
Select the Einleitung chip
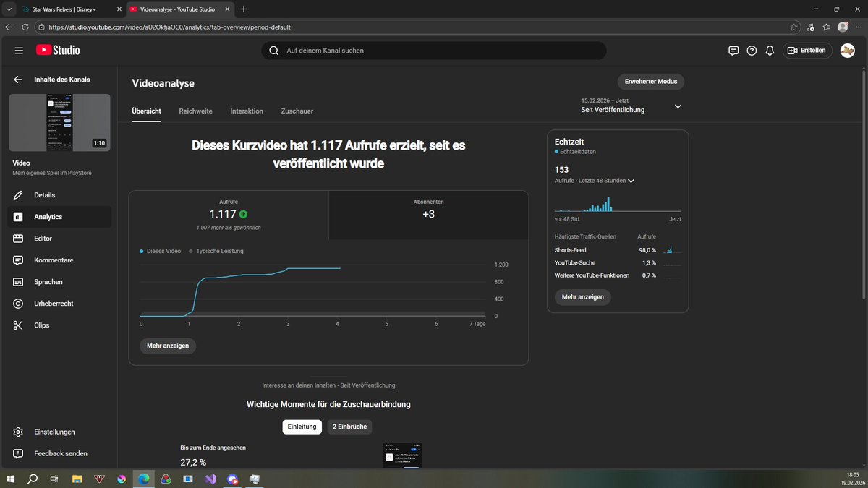point(302,427)
